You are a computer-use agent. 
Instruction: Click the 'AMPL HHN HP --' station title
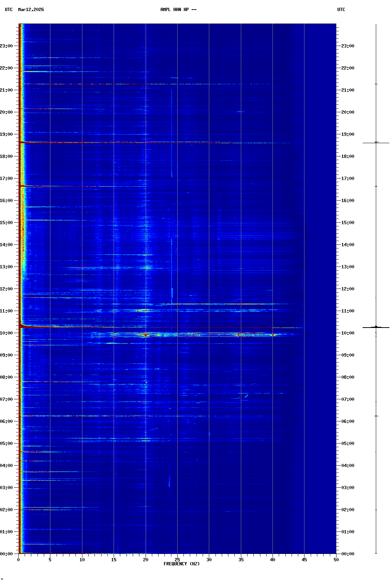[178, 10]
